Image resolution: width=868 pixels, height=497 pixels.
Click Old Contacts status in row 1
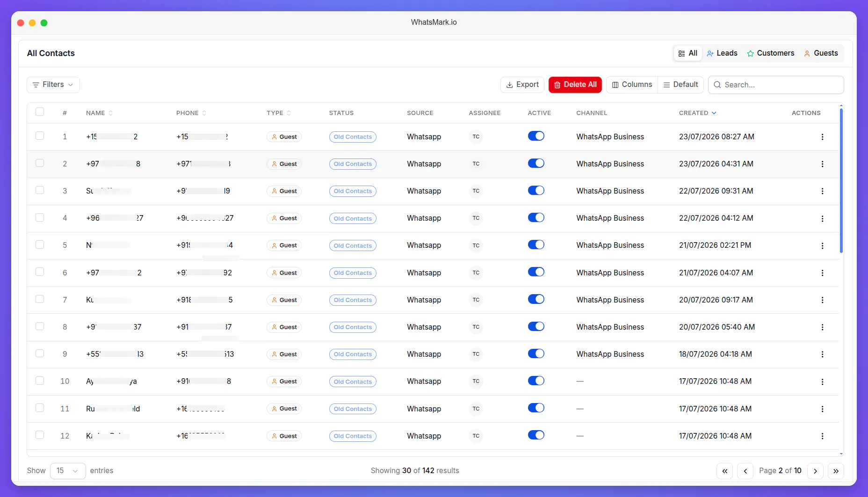pyautogui.click(x=353, y=137)
